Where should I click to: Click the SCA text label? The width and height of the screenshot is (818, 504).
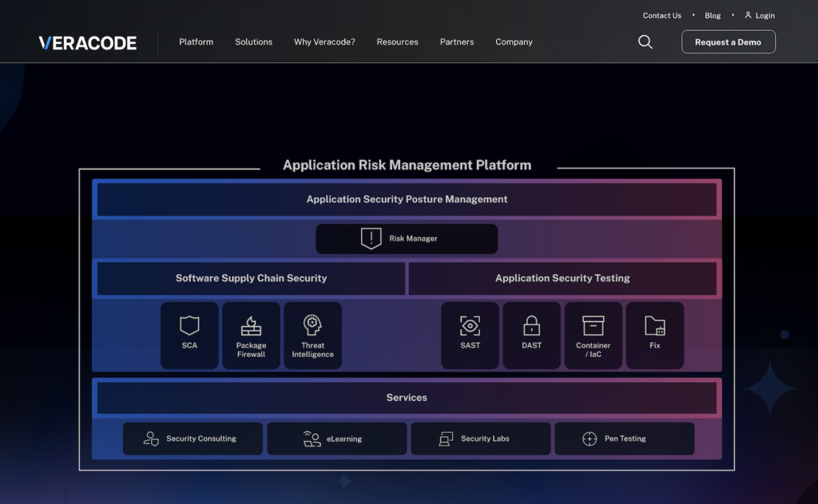click(x=189, y=345)
